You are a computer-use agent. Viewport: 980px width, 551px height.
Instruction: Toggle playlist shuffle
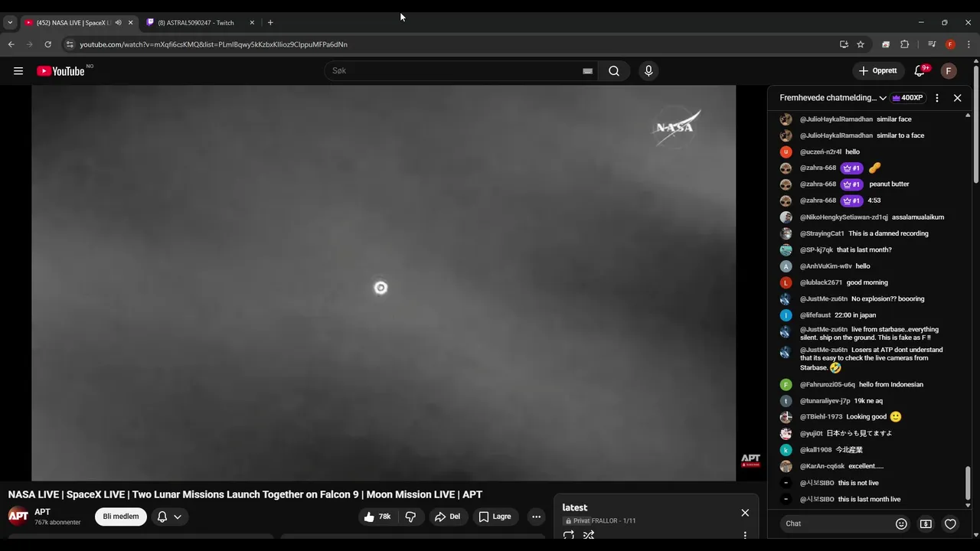589,535
